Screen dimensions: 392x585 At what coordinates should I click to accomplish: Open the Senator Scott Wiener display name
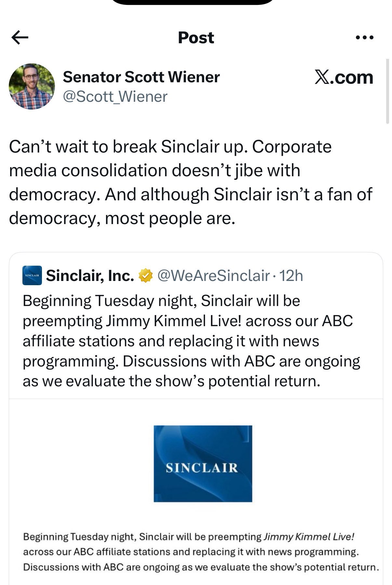pos(141,77)
